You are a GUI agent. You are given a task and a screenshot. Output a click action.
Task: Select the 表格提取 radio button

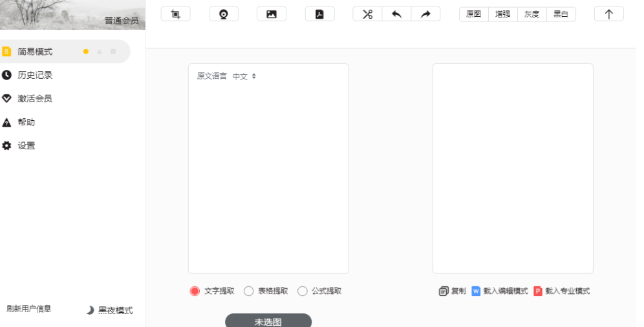[x=248, y=291]
